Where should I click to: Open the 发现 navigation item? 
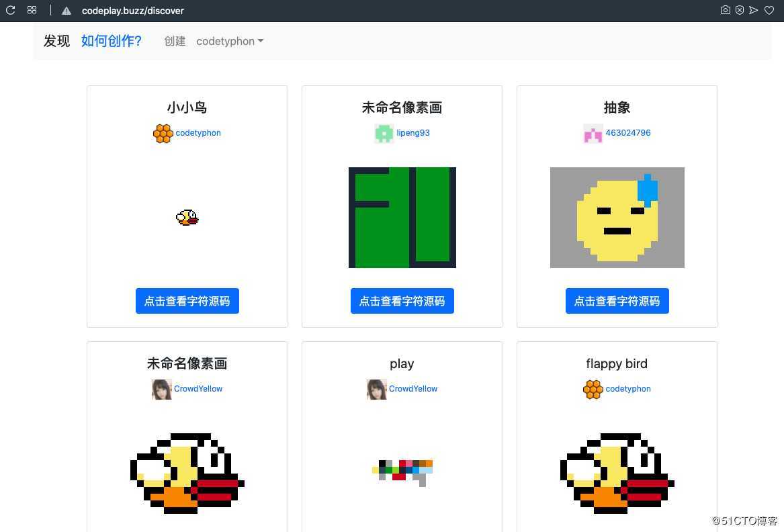[x=56, y=41]
